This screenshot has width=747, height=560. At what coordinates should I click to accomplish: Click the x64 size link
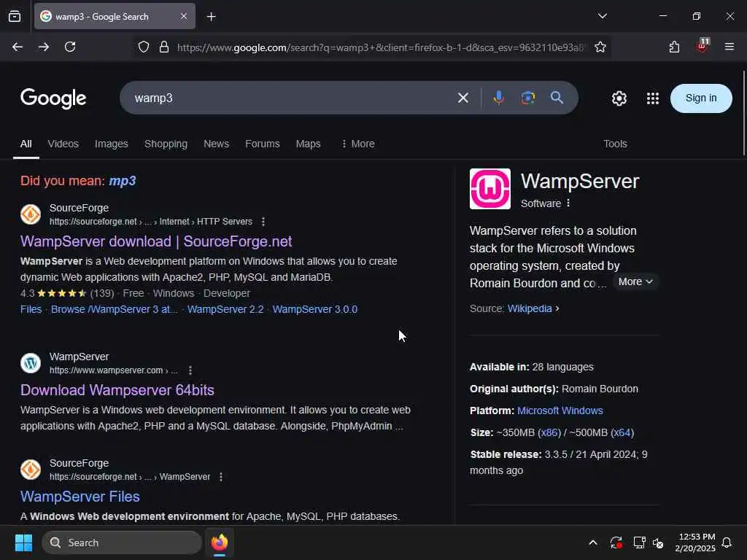(622, 432)
